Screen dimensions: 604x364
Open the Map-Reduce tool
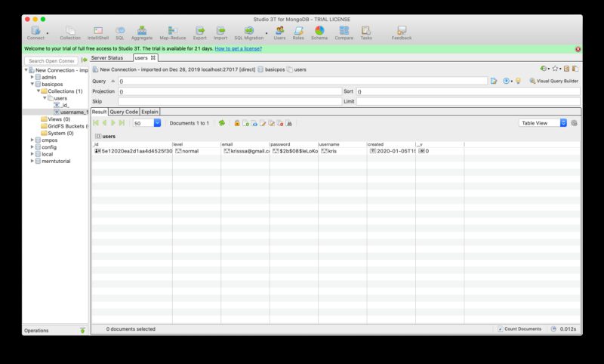(173, 32)
